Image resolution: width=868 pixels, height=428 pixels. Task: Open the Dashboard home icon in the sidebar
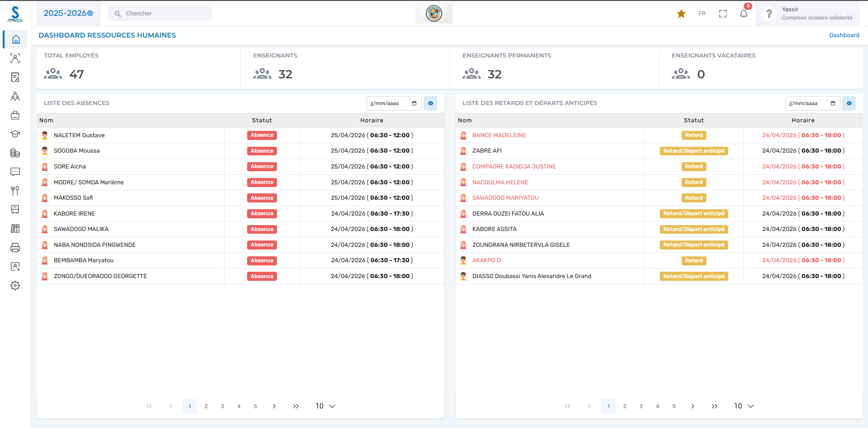click(15, 39)
